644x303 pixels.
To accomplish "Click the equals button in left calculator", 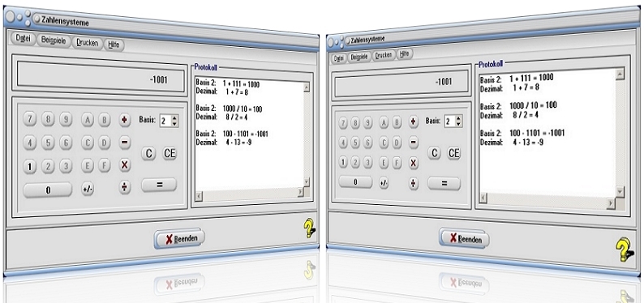I will [159, 185].
